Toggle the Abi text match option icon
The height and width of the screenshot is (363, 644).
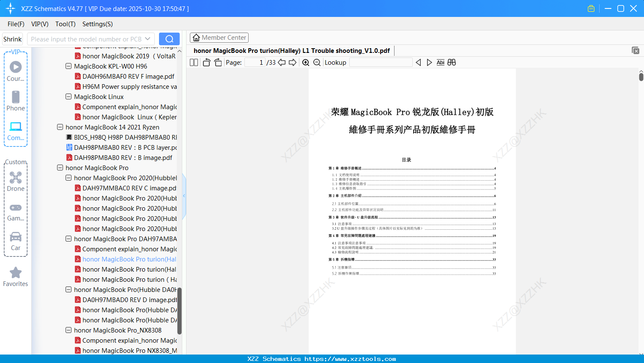tap(440, 63)
